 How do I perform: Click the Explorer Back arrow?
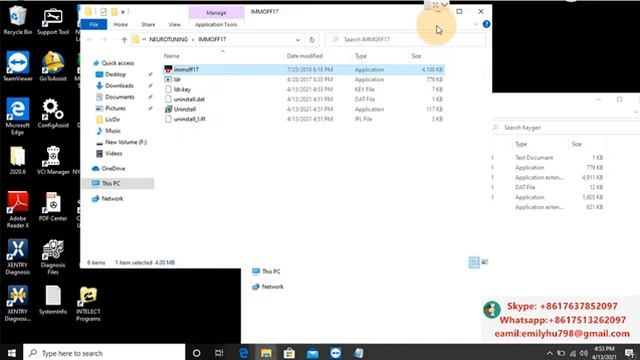click(89, 40)
